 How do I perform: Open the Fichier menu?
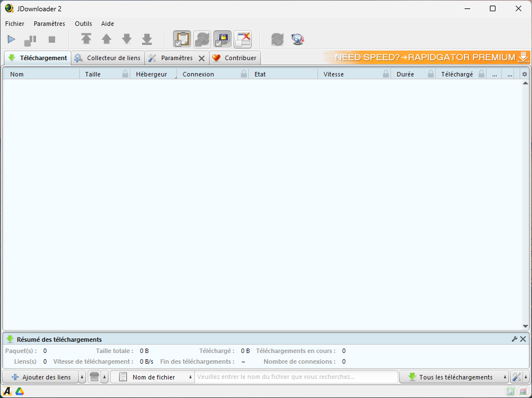click(15, 24)
